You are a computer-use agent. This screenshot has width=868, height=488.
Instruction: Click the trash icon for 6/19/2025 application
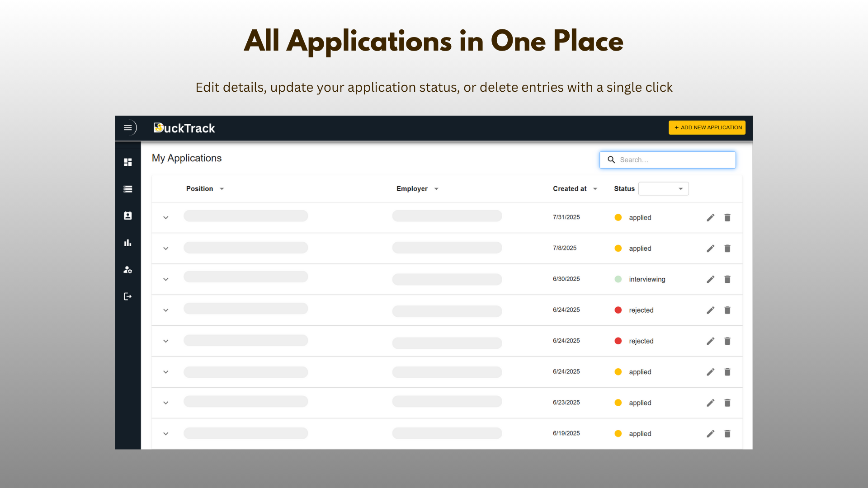point(727,434)
